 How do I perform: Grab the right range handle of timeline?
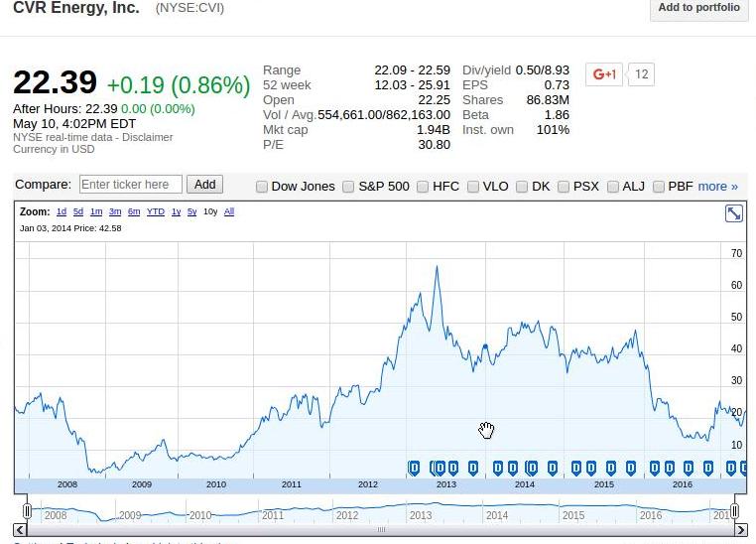(x=734, y=510)
